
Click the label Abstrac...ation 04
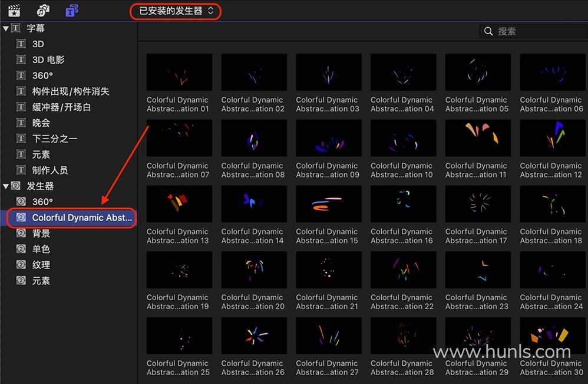(x=402, y=109)
